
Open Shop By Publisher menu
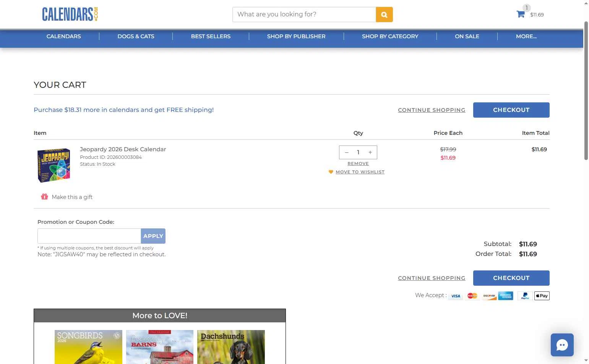coord(296,36)
